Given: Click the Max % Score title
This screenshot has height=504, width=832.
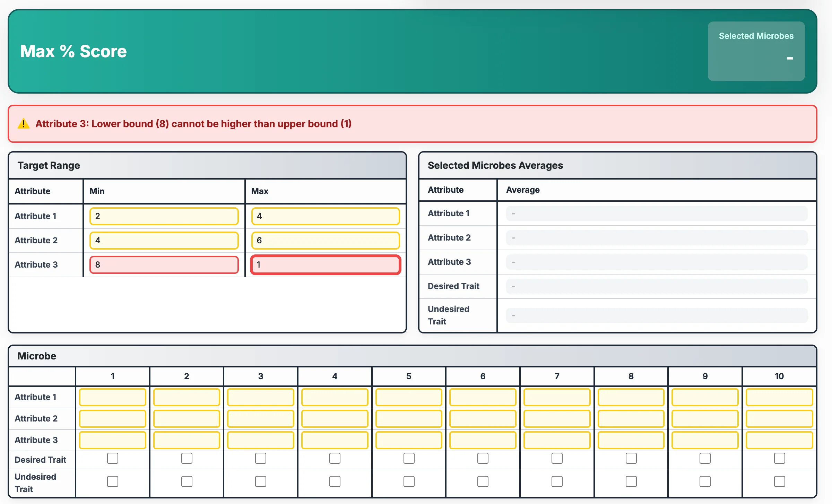Looking at the screenshot, I should pos(73,51).
